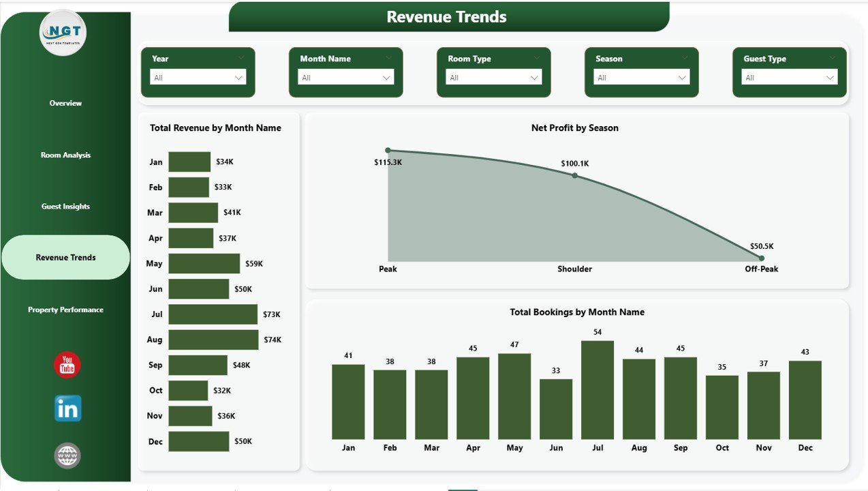Select the May revenue bar
The height and width of the screenshot is (491, 868).
tap(204, 263)
